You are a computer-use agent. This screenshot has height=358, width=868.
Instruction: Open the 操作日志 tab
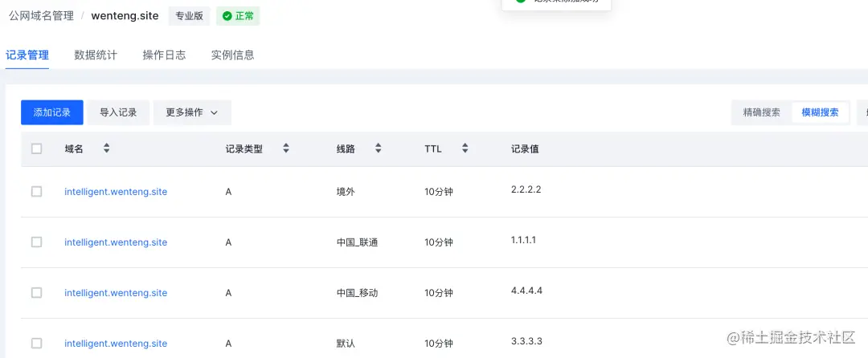point(165,55)
